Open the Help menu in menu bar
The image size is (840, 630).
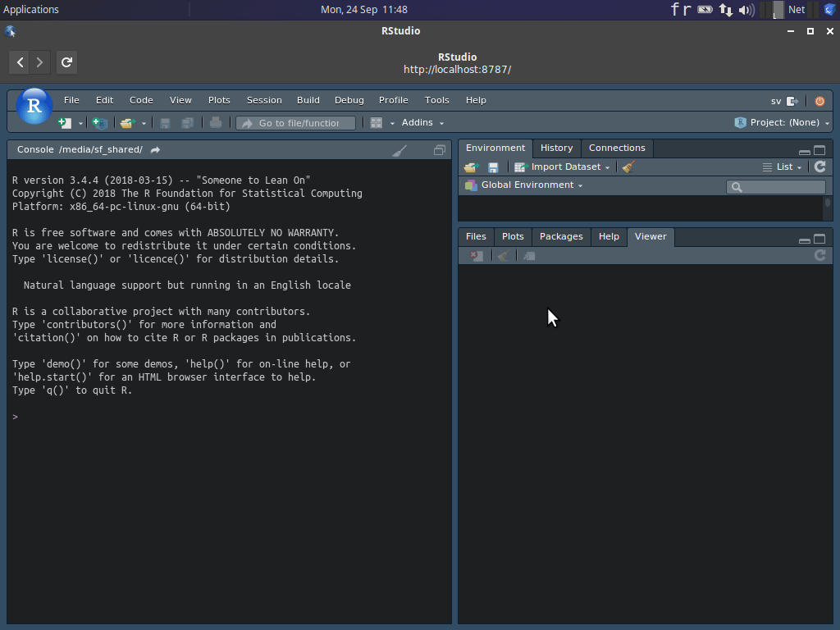click(476, 100)
